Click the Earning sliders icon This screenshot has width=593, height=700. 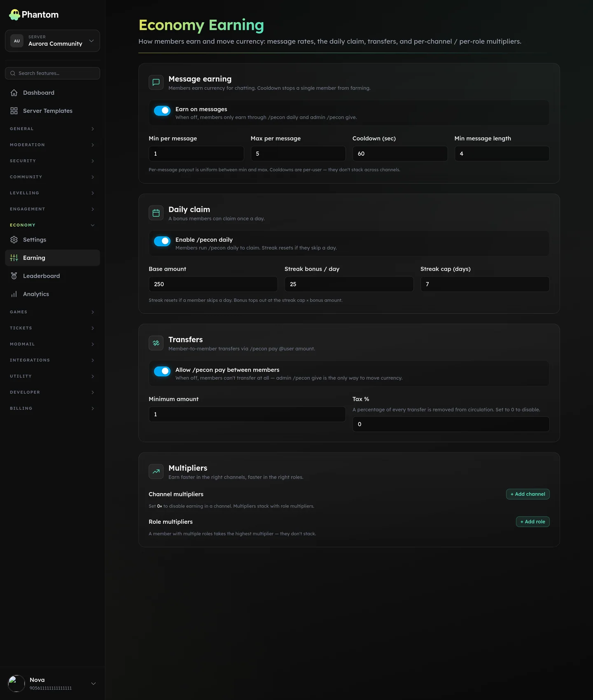tap(14, 258)
